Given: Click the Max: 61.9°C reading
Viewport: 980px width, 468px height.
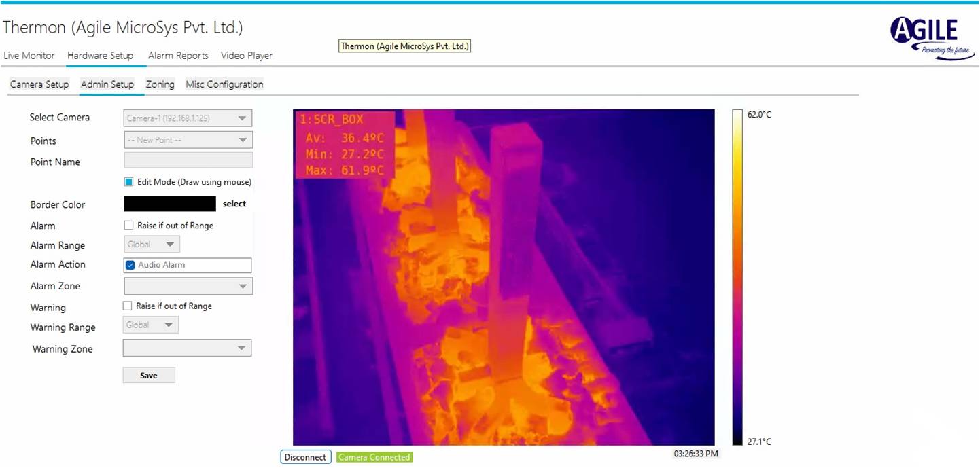Looking at the screenshot, I should click(345, 170).
